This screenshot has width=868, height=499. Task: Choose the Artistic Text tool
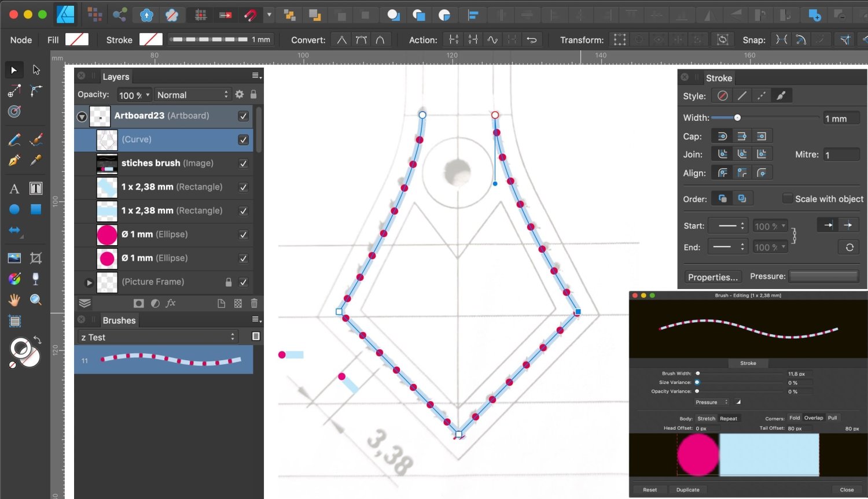point(14,188)
